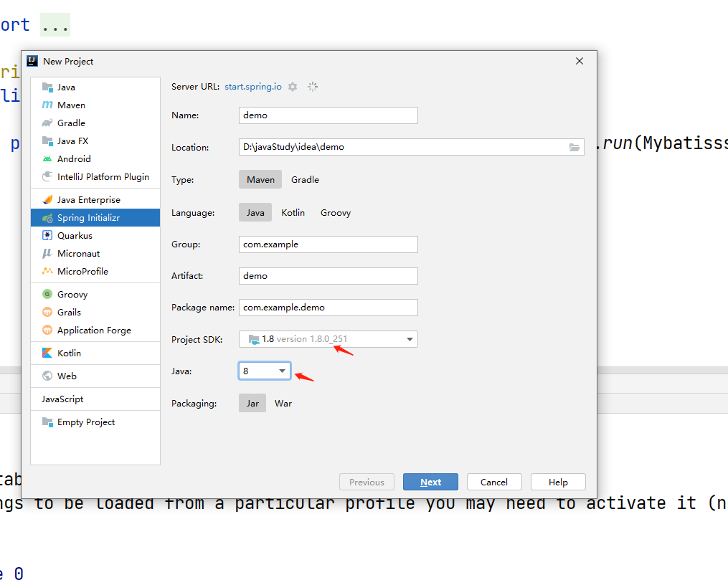Select JavaScript project category
The height and width of the screenshot is (580, 728).
click(x=95, y=399)
